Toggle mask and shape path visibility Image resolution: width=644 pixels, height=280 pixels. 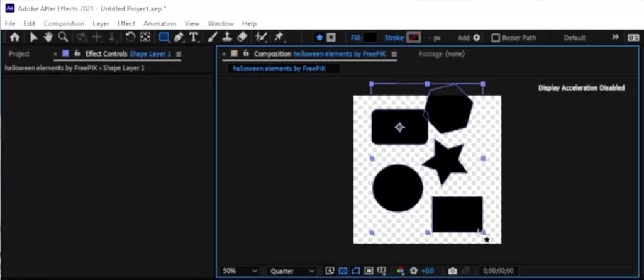pyautogui.click(x=356, y=271)
